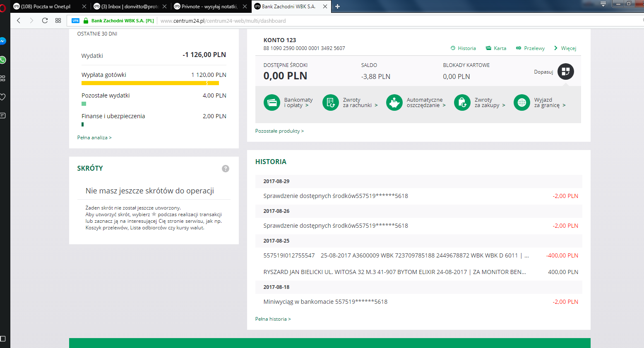Click the 2017-08-18 date header

coord(419,287)
